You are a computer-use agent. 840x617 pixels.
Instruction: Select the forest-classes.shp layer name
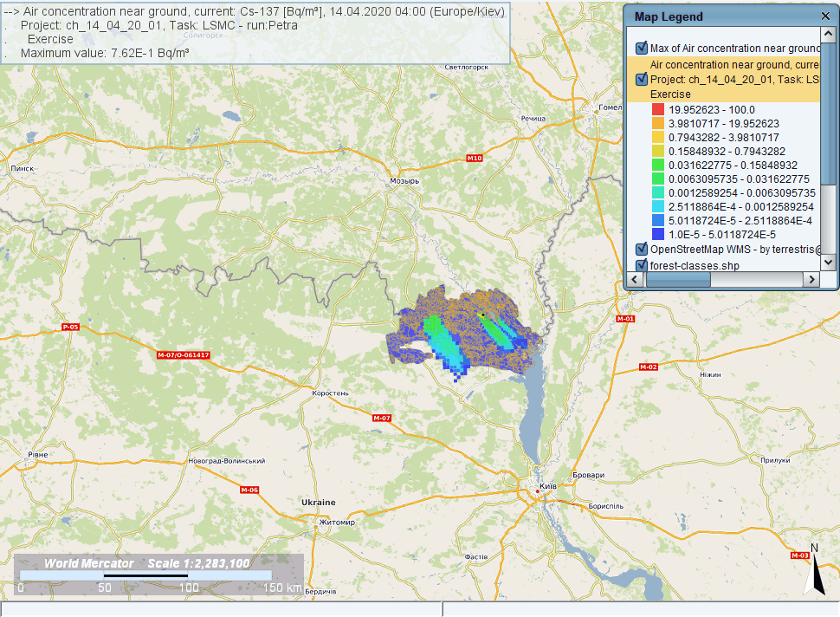[695, 265]
